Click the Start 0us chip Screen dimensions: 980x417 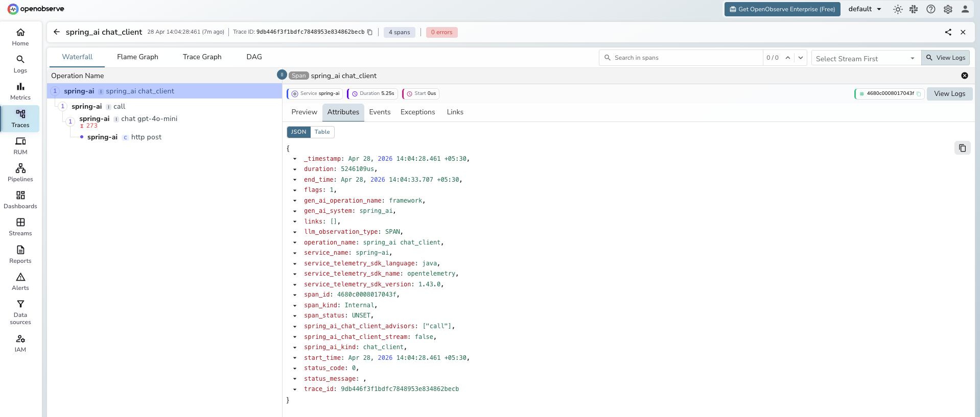(x=421, y=94)
